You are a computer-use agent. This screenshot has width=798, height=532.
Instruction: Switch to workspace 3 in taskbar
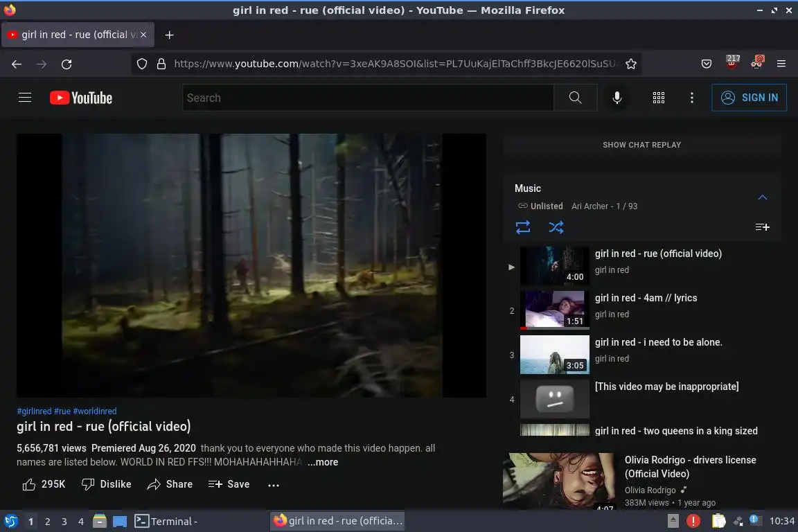point(64,522)
